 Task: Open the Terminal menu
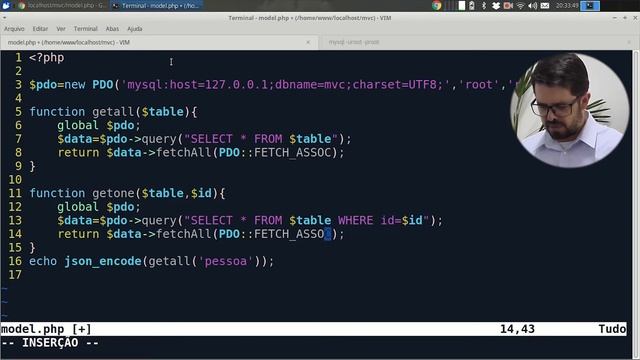coord(85,29)
